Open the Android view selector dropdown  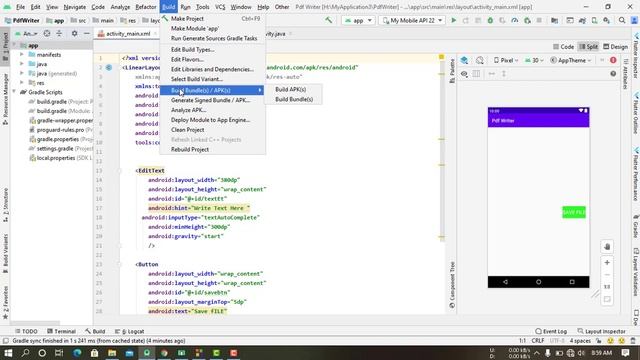27,33
